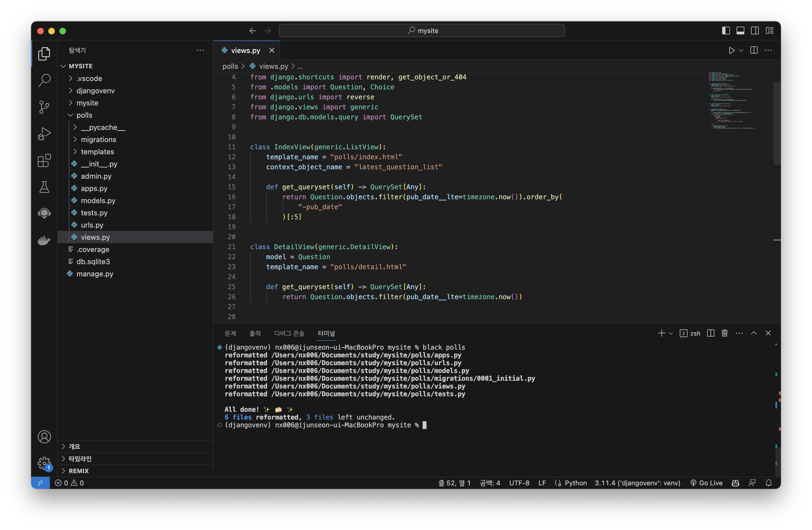
Task: Open the Run and Debug view
Action: click(x=44, y=134)
